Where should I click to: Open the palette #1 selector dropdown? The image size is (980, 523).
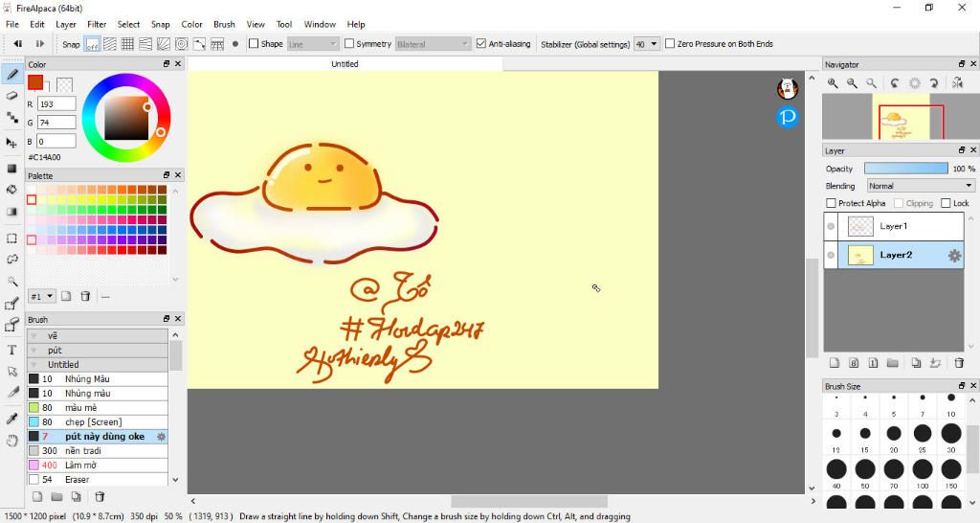[x=42, y=297]
